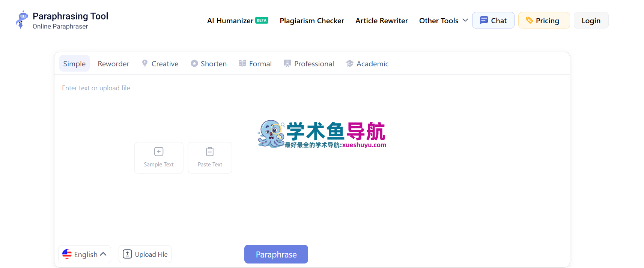Click the Pricing tag icon
Viewport: 644px width, 268px height.
click(530, 20)
